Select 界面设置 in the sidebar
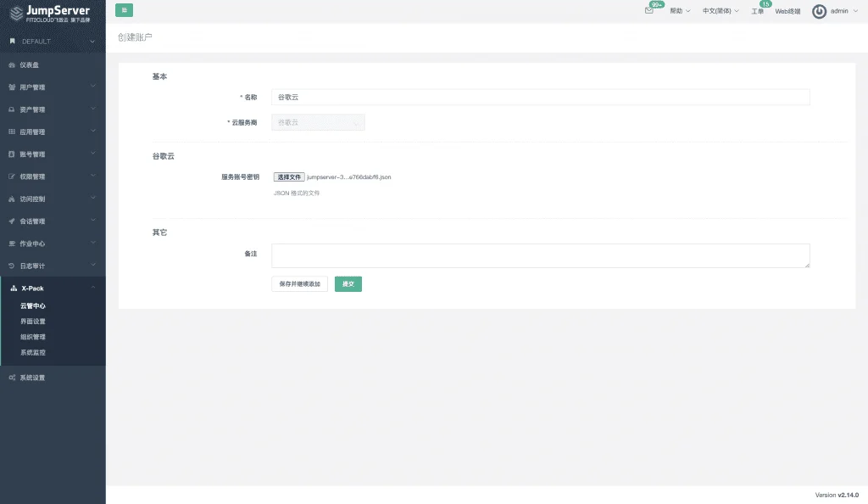The width and height of the screenshot is (868, 504). (33, 322)
